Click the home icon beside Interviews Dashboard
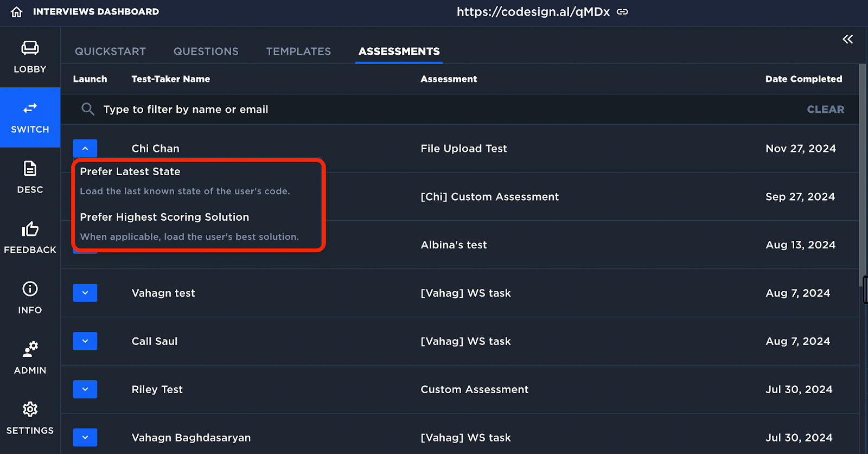 click(17, 12)
